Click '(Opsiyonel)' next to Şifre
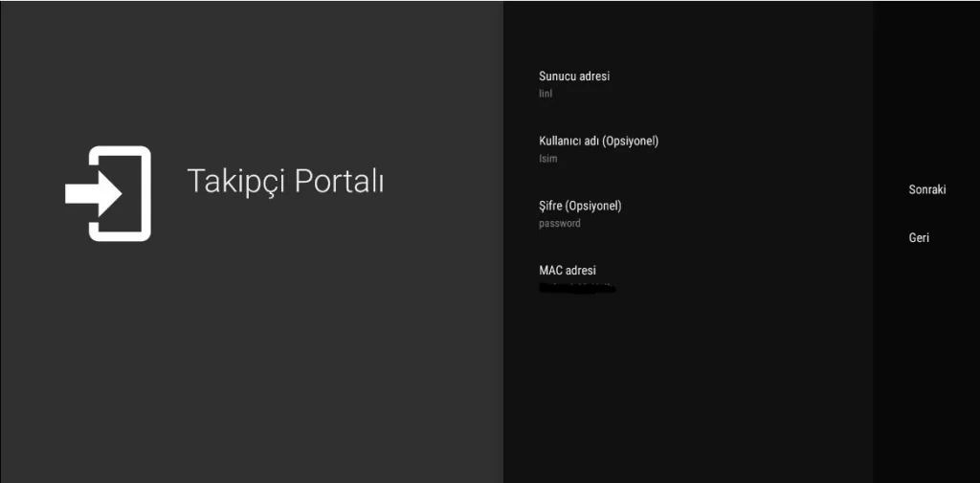 coord(593,207)
